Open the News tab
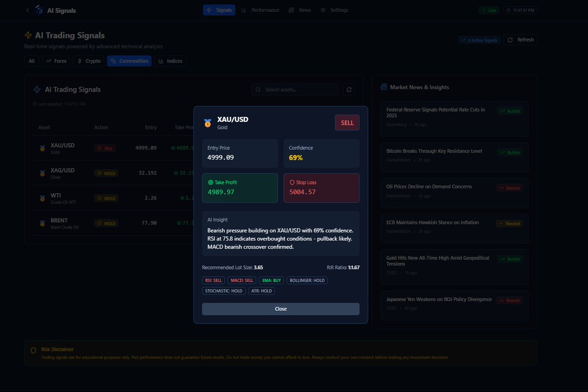This screenshot has height=392, width=588. point(300,10)
